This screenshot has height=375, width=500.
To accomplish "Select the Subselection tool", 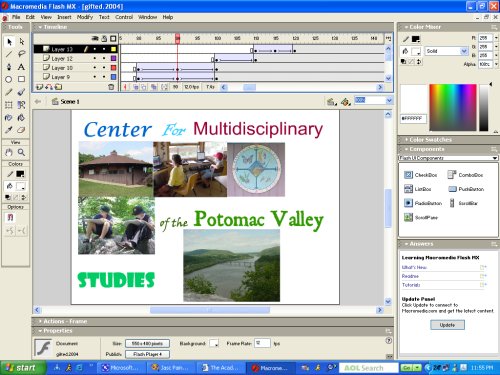I will pyautogui.click(x=22, y=42).
